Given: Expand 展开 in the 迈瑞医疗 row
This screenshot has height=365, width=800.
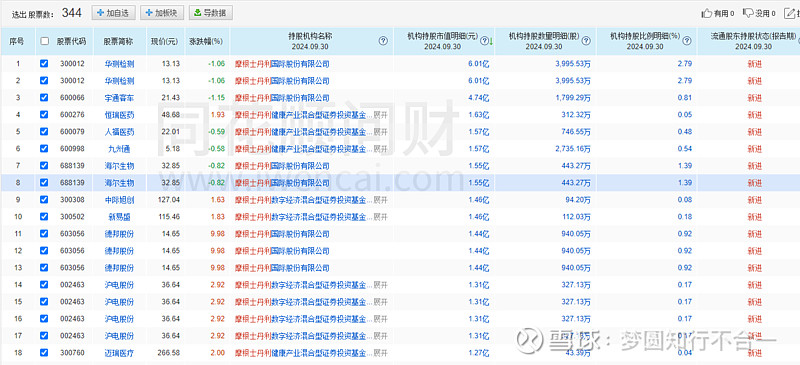Looking at the screenshot, I should click(x=381, y=353).
